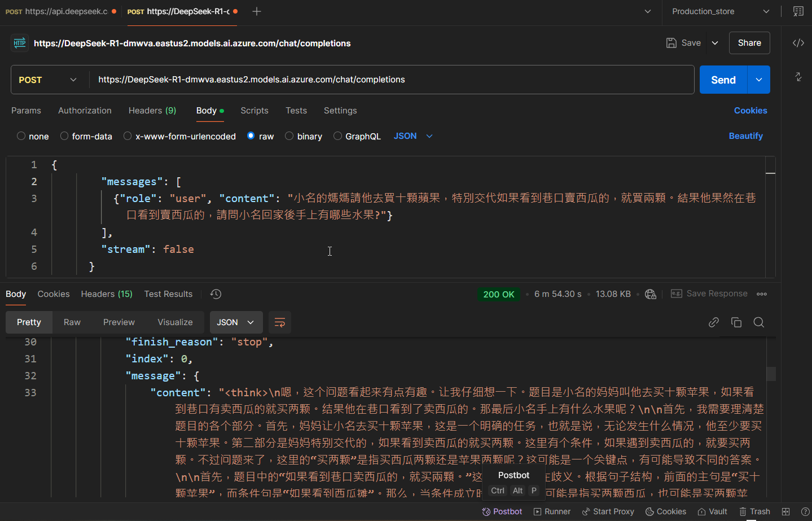Image resolution: width=812 pixels, height=521 pixels.
Task: Toggle wrap lines icon in response
Action: coord(280,322)
